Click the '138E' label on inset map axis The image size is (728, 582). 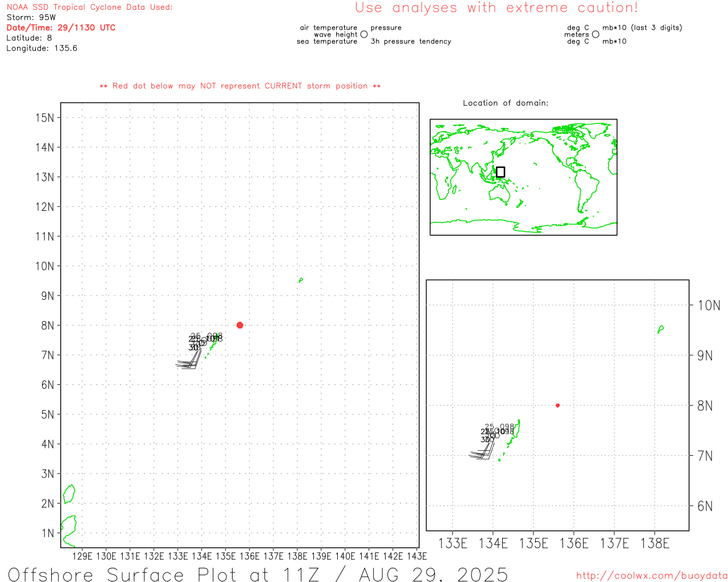[x=655, y=543]
